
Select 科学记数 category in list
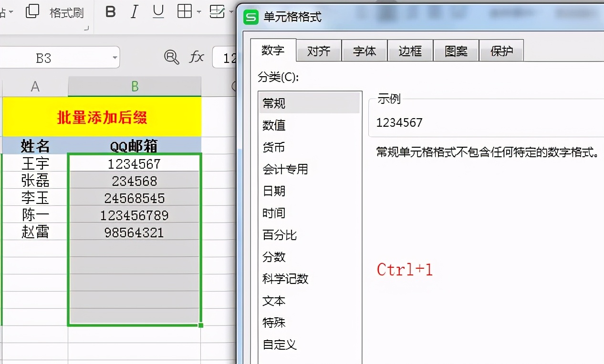click(309, 278)
